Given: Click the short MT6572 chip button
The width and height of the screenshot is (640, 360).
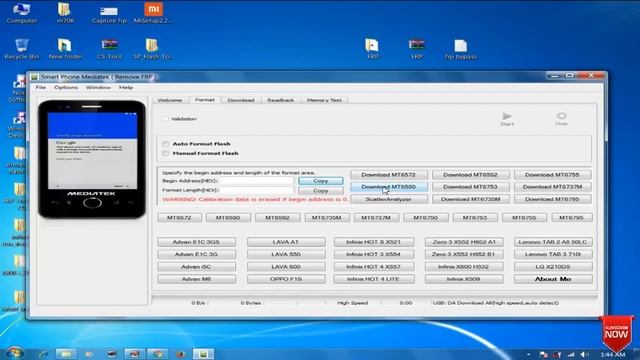Looking at the screenshot, I should pos(179,218).
